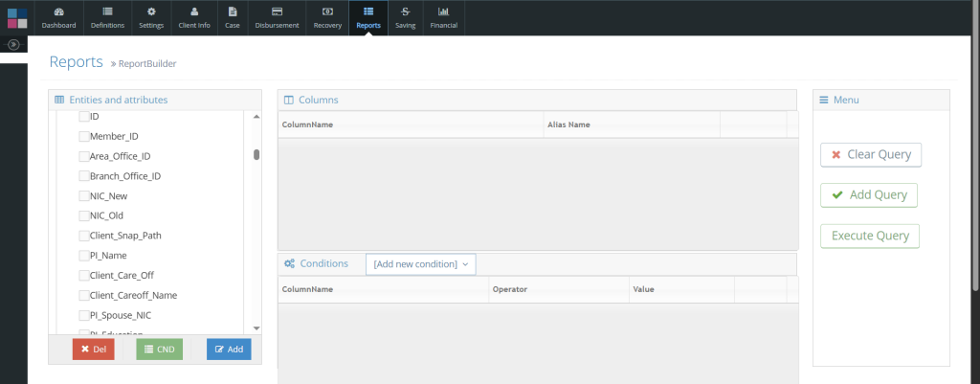Viewport: 980px width, 384px height.
Task: Open the Recovery money icon
Action: click(327, 11)
